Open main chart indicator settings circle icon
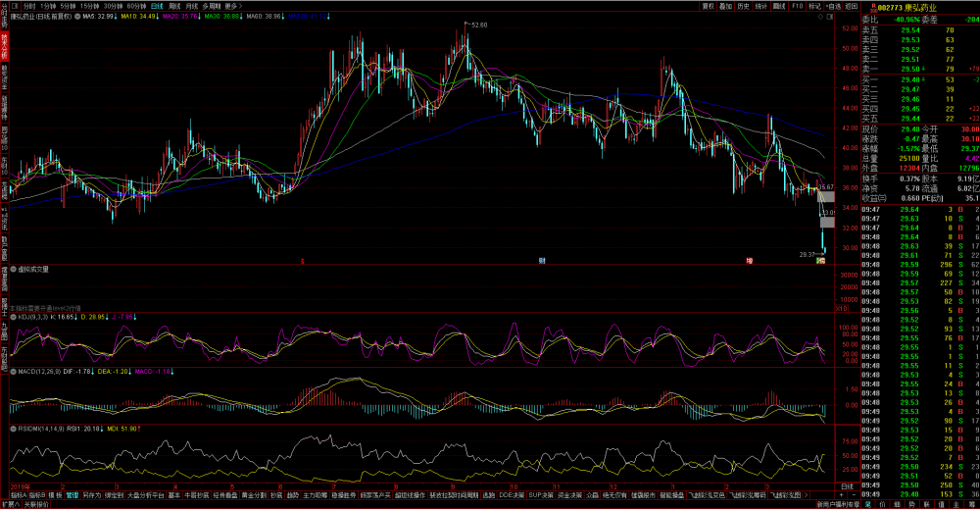980x510 pixels. pyautogui.click(x=77, y=17)
